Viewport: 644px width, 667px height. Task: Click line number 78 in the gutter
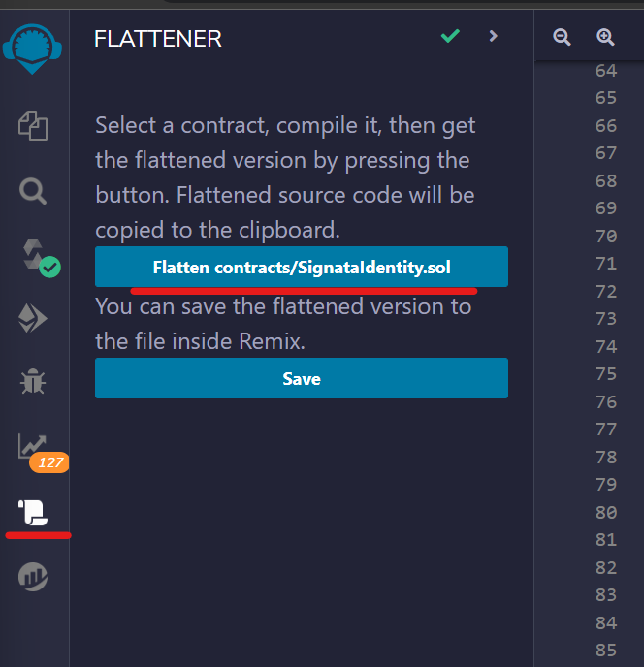(606, 458)
